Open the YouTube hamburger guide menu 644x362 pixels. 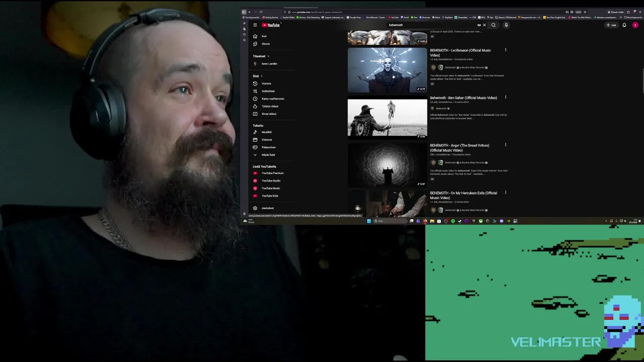(x=255, y=25)
